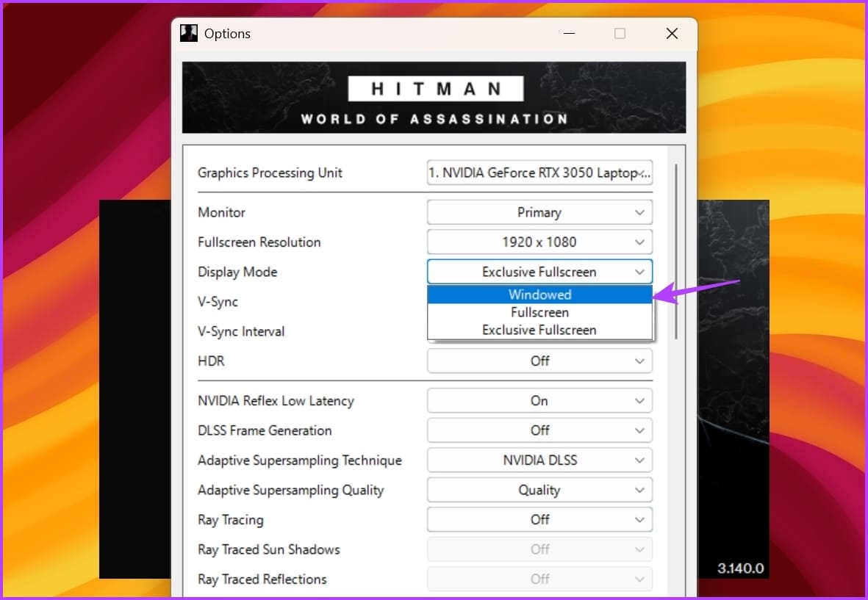Click the Display Mode label
Screen dimensions: 868x600
(237, 272)
